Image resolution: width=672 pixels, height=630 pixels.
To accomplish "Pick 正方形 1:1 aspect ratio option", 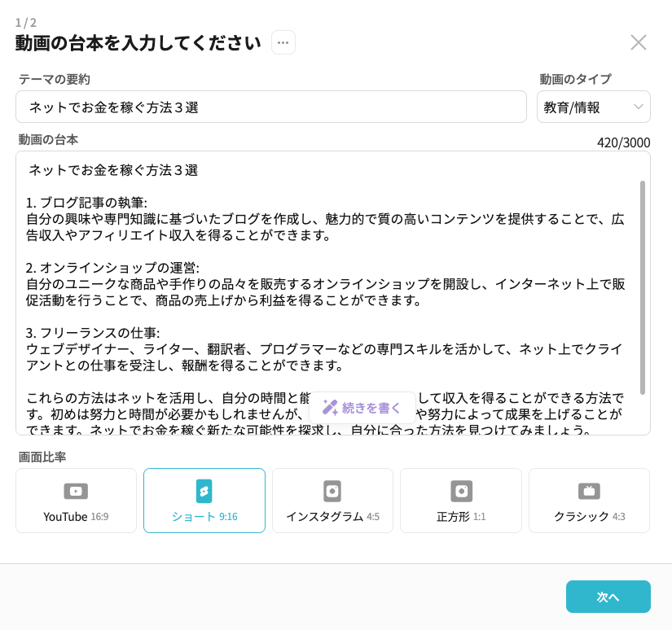I will click(x=461, y=516).
